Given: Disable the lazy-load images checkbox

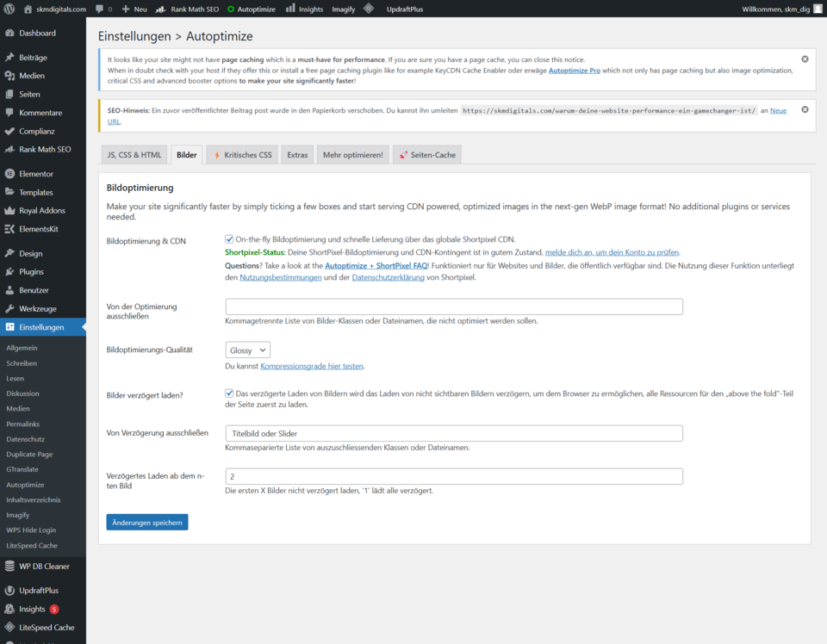Looking at the screenshot, I should click(229, 393).
